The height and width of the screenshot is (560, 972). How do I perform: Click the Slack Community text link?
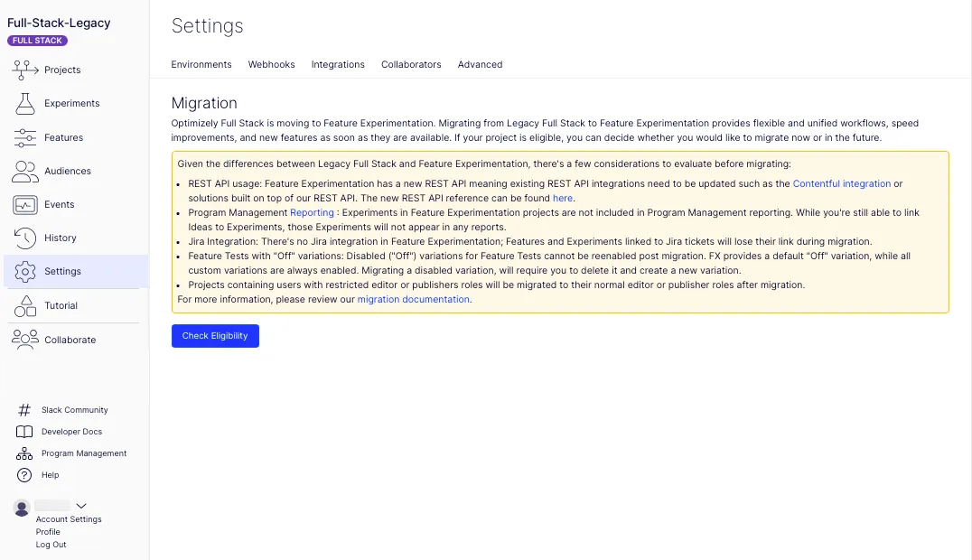click(74, 410)
